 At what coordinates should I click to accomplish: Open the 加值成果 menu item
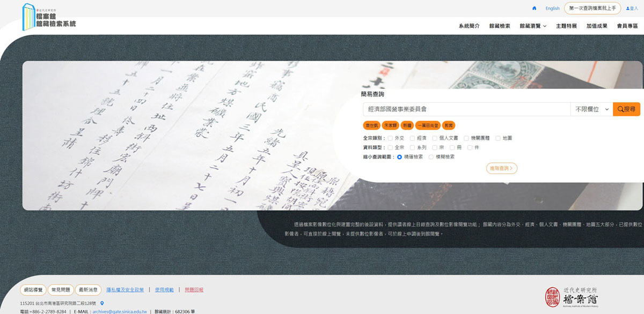coord(597,26)
